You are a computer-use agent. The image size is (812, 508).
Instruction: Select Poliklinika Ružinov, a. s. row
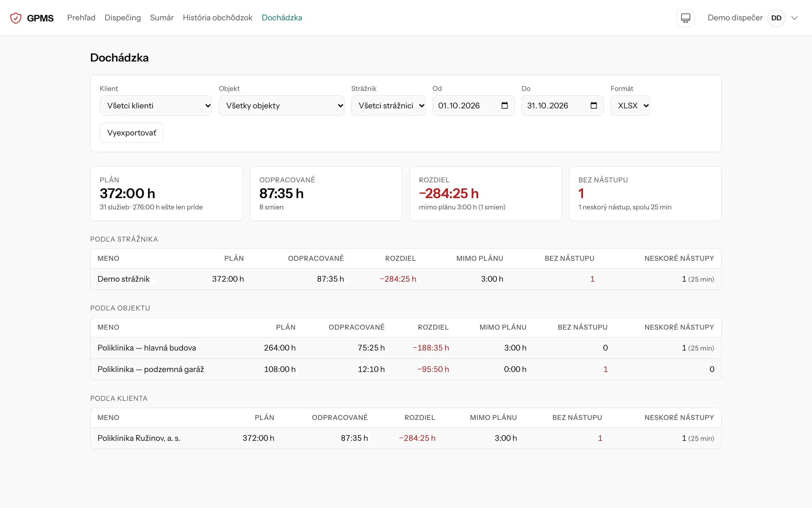click(406, 438)
